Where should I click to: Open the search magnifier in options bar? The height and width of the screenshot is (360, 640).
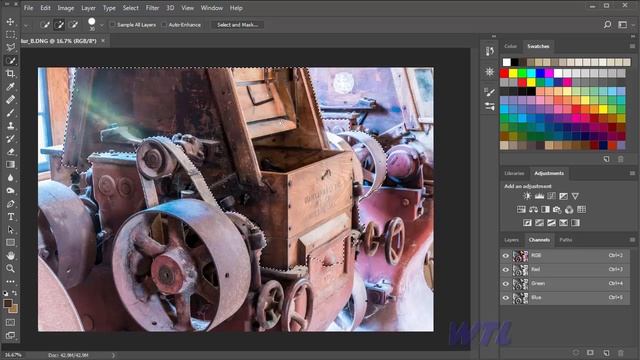607,25
